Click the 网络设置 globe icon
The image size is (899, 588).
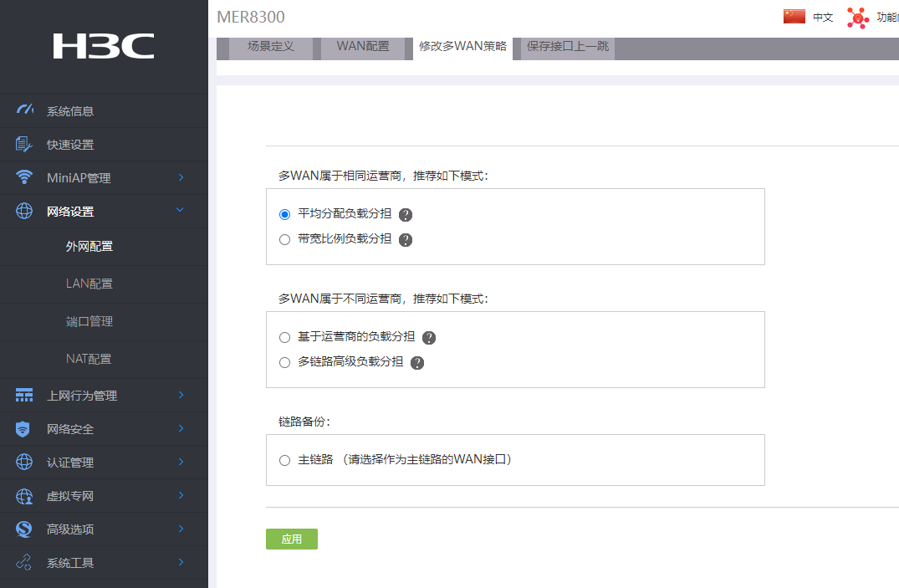pos(24,211)
